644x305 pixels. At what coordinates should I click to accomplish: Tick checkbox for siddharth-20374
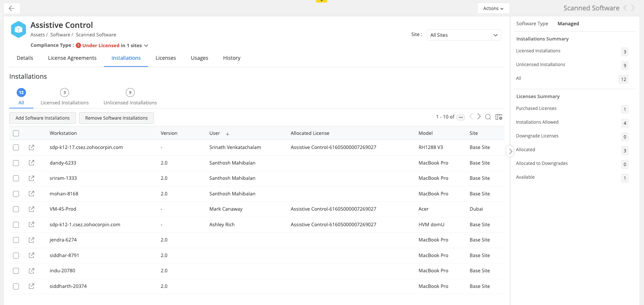pos(16,286)
